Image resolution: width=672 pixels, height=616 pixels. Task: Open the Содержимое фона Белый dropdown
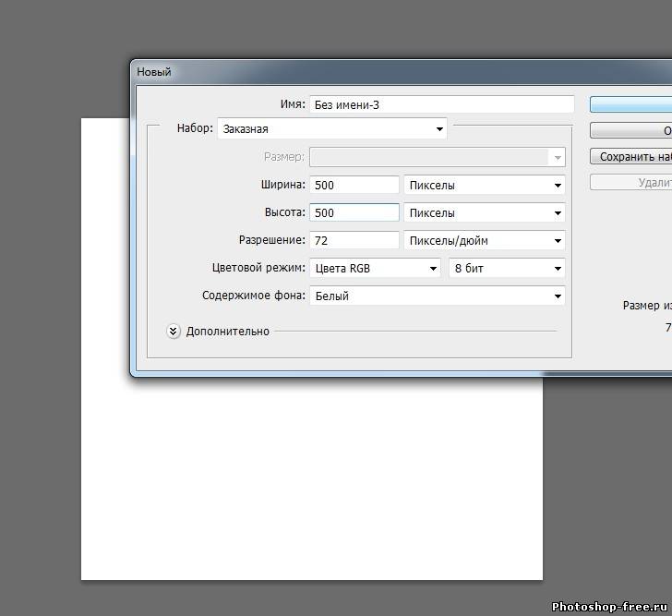click(x=437, y=296)
